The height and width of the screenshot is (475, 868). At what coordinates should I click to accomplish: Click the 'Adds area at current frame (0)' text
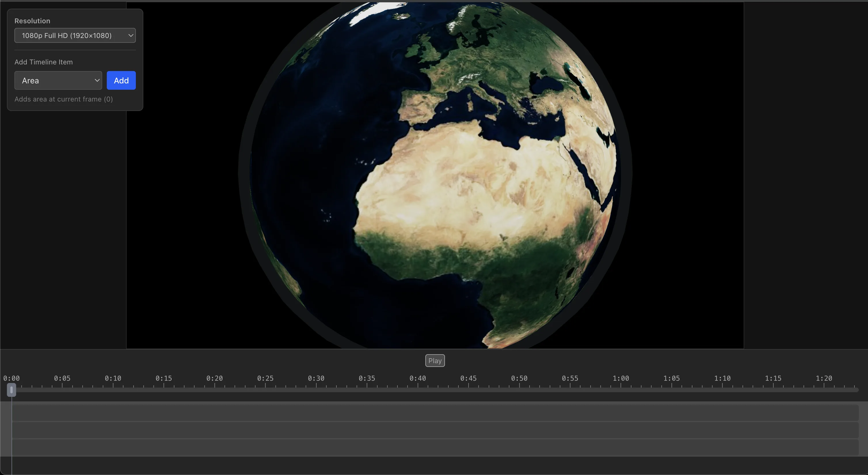64,99
